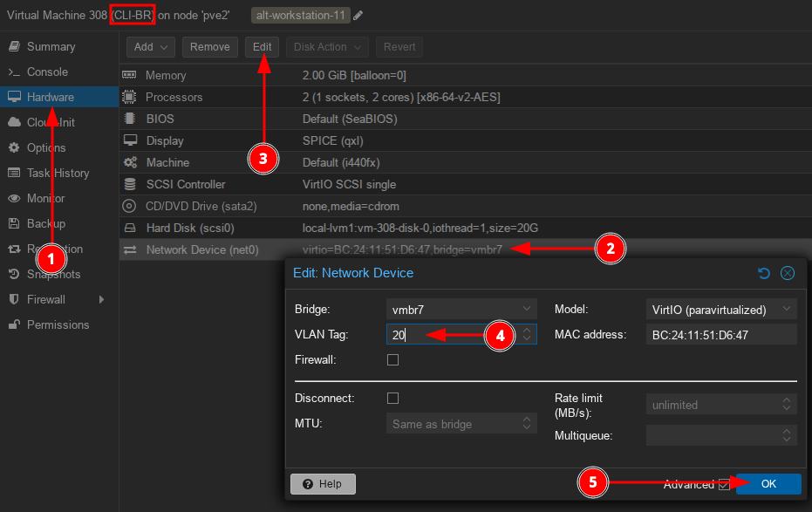Open the Summary section in sidebar
Image resolution: width=812 pixels, height=512 pixels.
(51, 46)
